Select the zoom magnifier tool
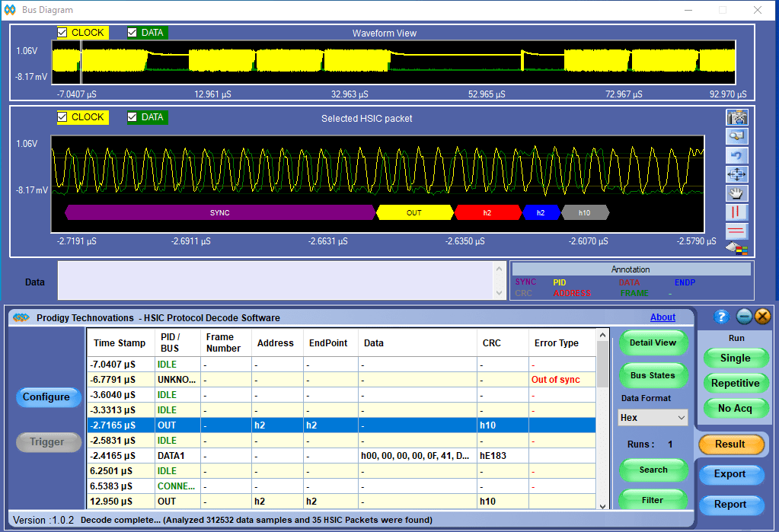 coord(737,136)
